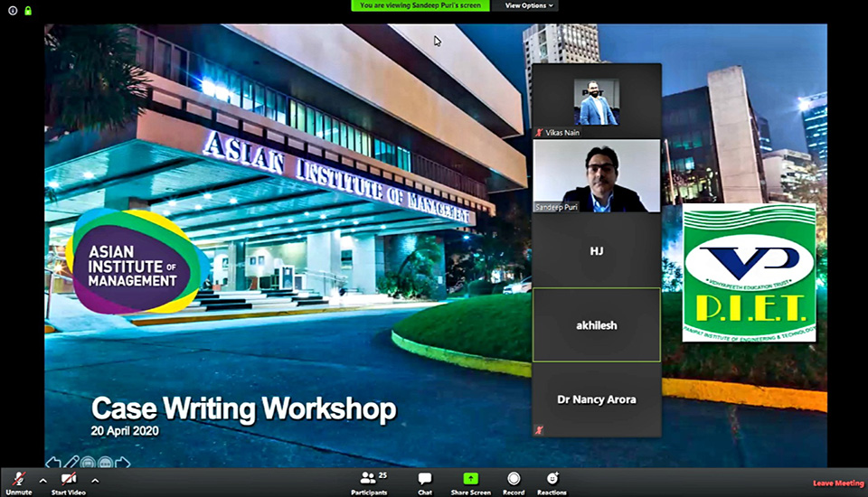Click the meeting information icon
The width and height of the screenshot is (868, 497).
pos(13,11)
